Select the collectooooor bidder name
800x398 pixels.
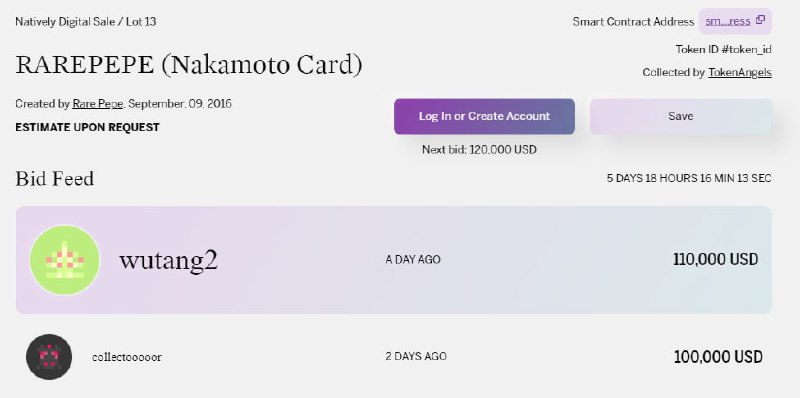pos(127,357)
